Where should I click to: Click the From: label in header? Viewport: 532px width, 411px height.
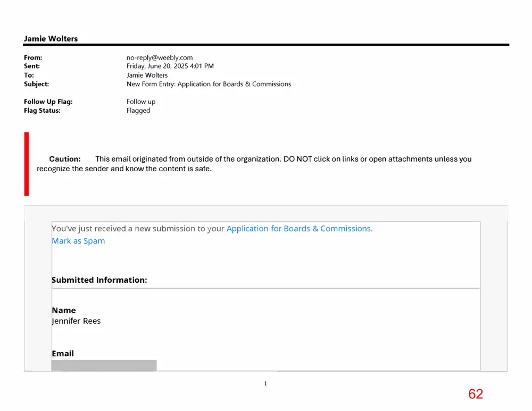33,57
